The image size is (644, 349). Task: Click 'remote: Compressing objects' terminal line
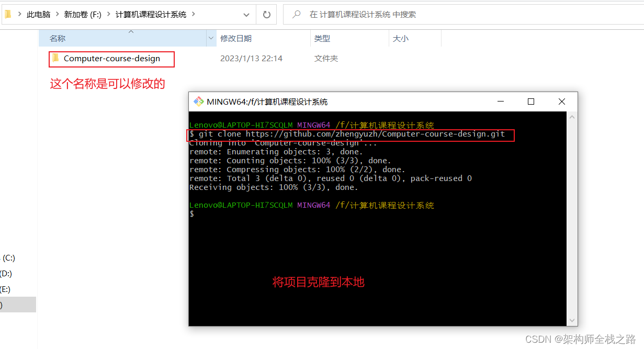point(297,170)
